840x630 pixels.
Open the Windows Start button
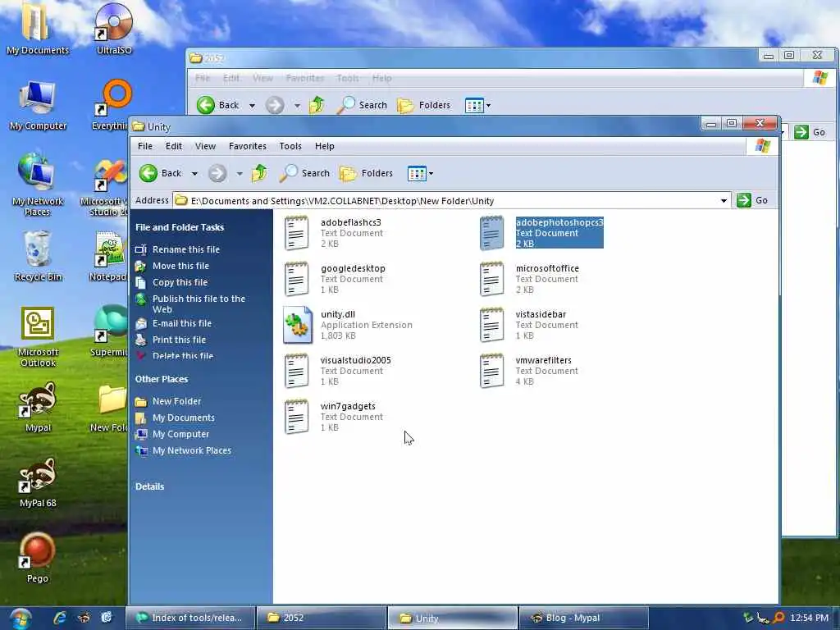(x=19, y=619)
